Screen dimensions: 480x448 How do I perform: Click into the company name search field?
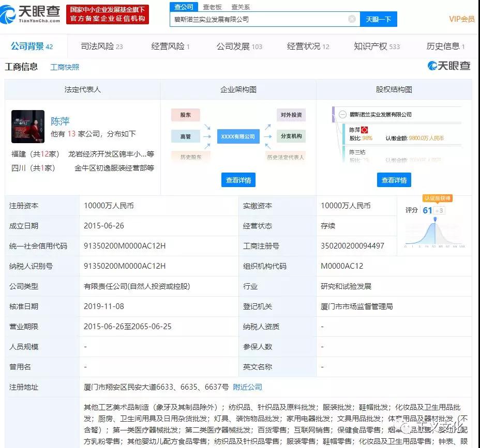click(259, 19)
